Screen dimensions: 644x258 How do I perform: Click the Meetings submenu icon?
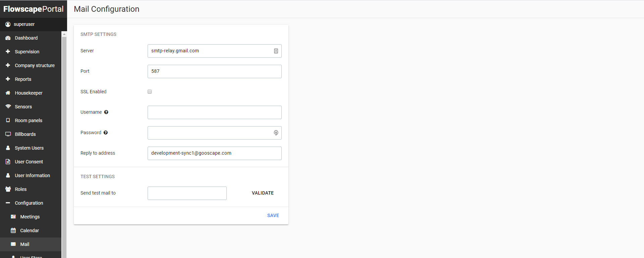pyautogui.click(x=13, y=217)
